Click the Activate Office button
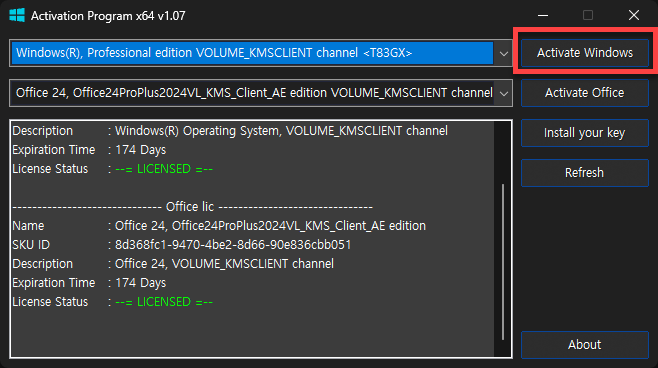Screen dimensions: 658x368 click(x=585, y=93)
